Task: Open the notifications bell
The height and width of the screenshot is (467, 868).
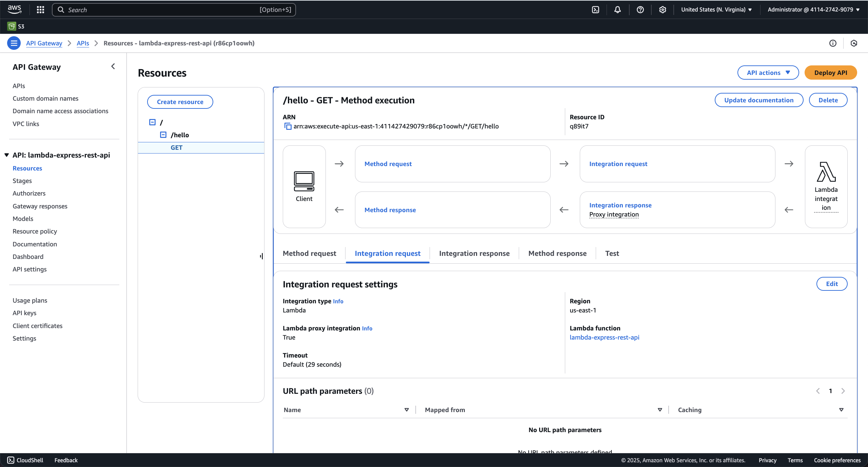Action: coord(617,9)
